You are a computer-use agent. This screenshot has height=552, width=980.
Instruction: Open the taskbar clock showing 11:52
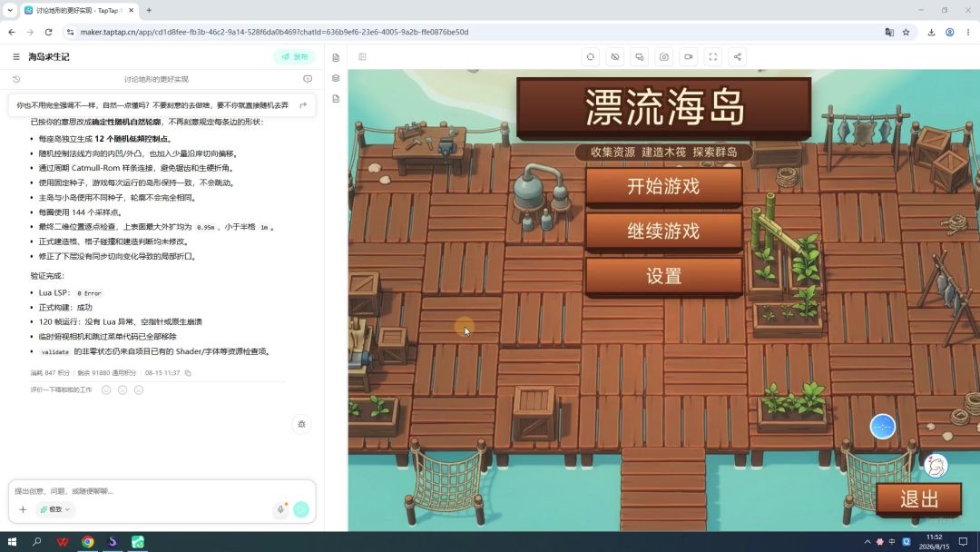point(934,541)
